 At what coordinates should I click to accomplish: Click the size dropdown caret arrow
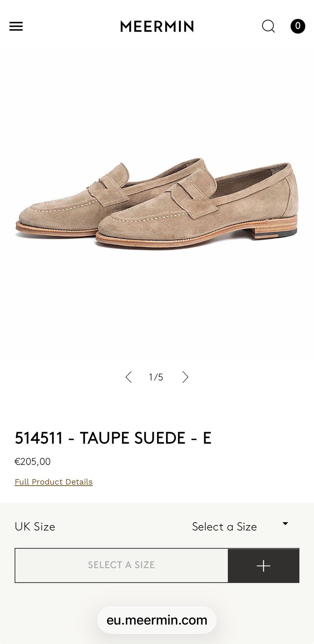pos(285,523)
